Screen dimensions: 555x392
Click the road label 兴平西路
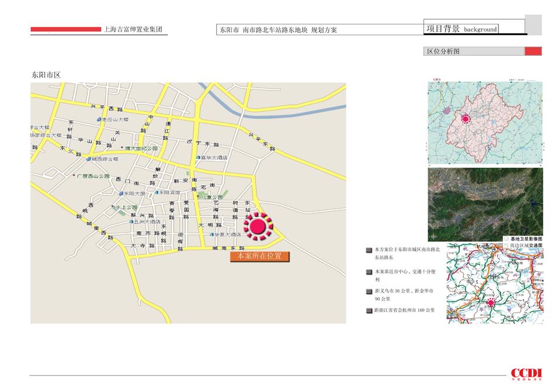(x=106, y=107)
